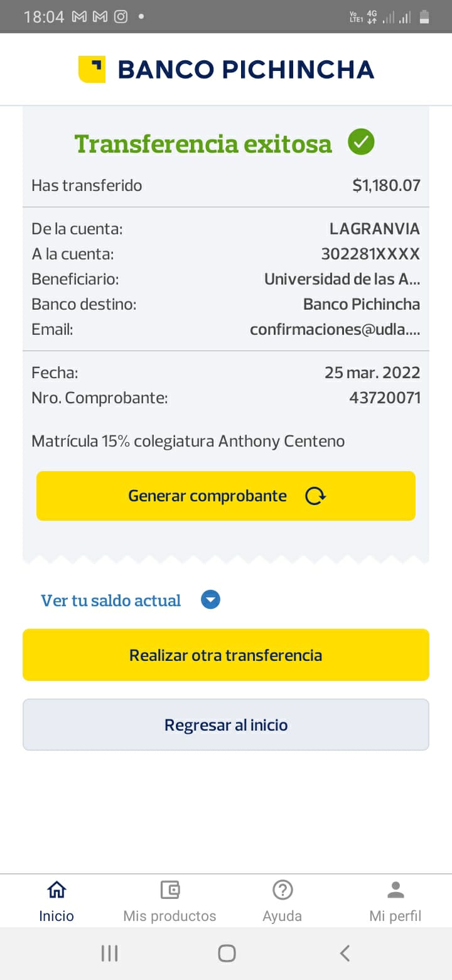Click the Ver tu saldo actual link
Image resolution: width=452 pixels, height=980 pixels.
coord(111,601)
